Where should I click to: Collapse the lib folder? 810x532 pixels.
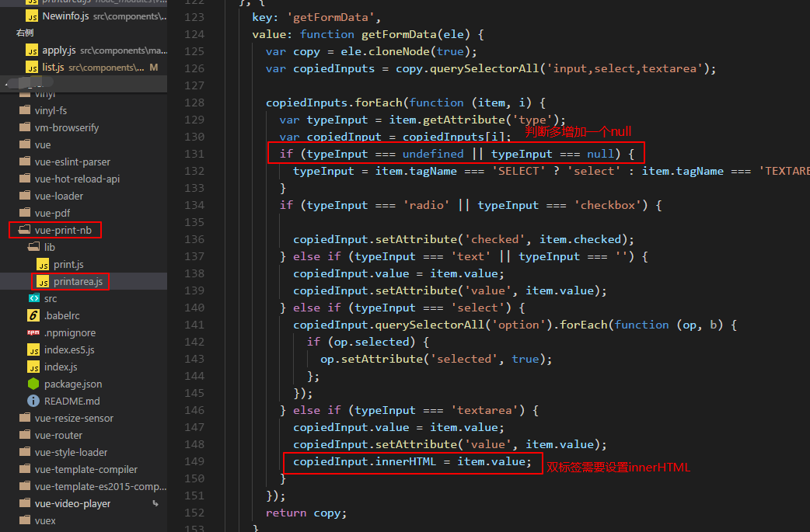tap(50, 247)
